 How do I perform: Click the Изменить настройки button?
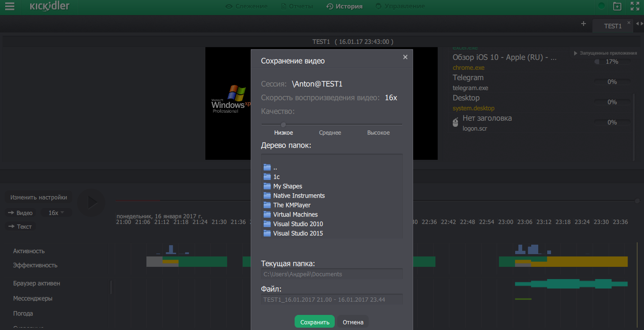click(39, 198)
